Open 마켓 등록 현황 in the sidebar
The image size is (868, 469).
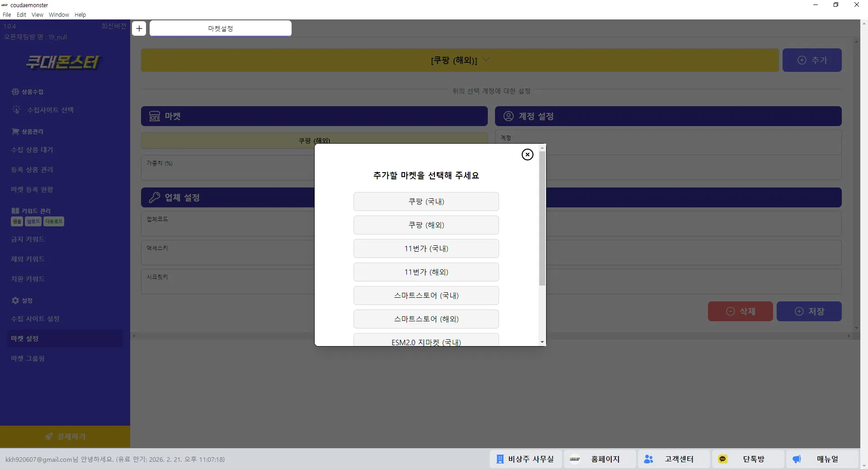click(x=32, y=189)
